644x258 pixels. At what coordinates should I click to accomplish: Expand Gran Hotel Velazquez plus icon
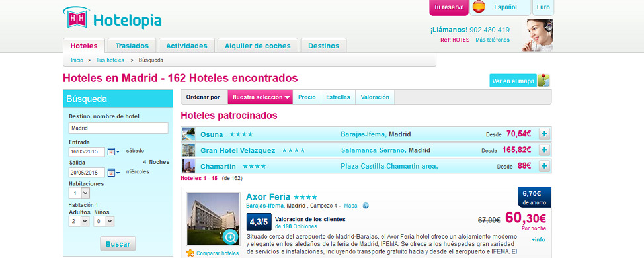pos(544,150)
